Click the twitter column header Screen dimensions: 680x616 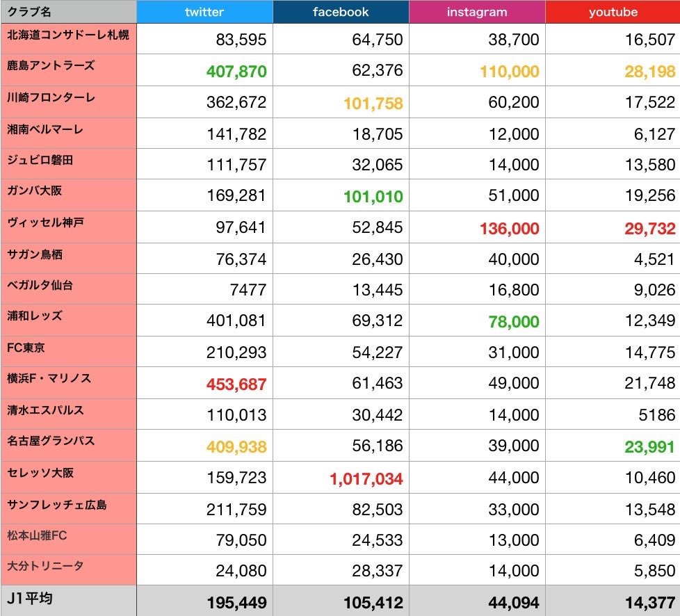pyautogui.click(x=204, y=12)
